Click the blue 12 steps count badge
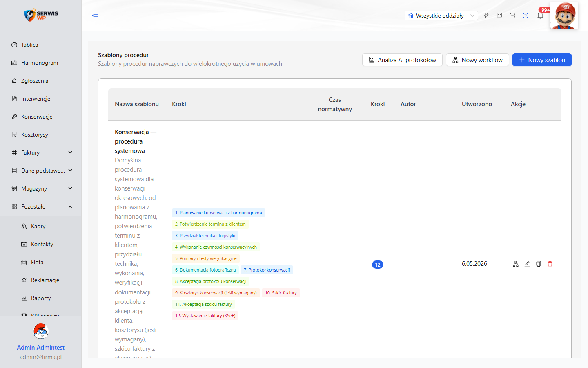This screenshot has width=588, height=368. pyautogui.click(x=378, y=265)
